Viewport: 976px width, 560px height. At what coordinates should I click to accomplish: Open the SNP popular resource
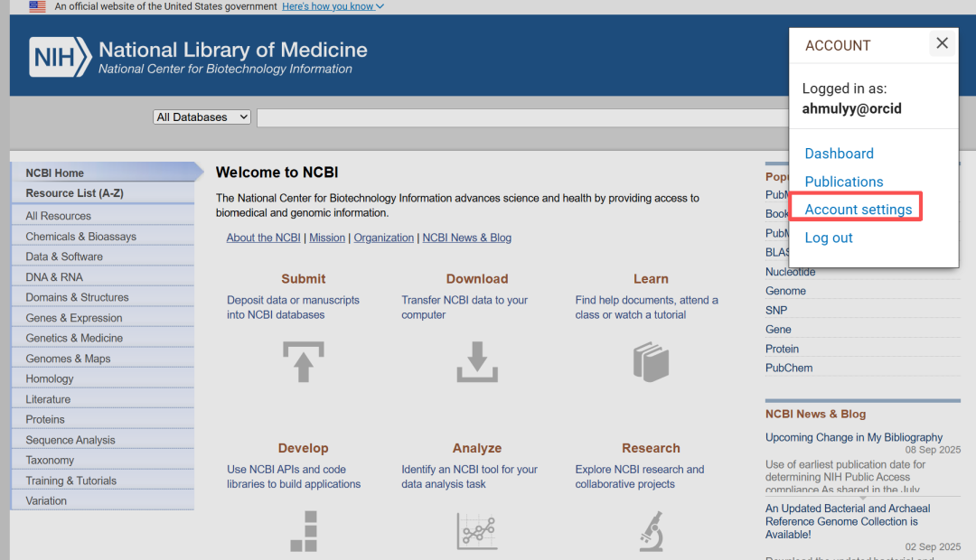[x=776, y=310]
